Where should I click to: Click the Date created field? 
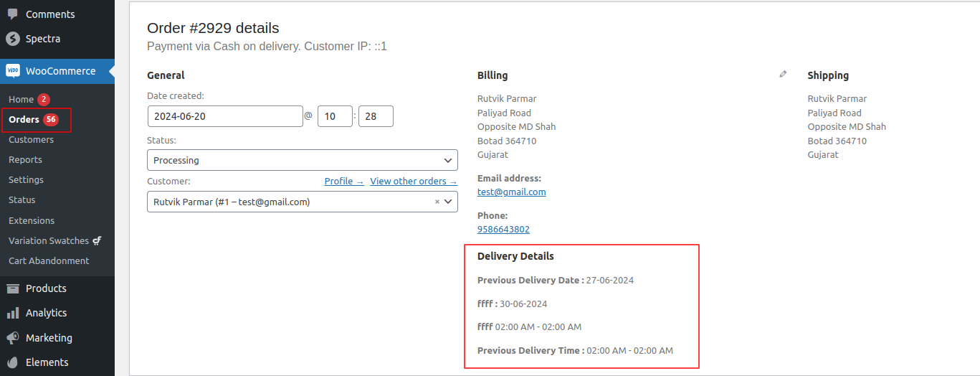pos(225,116)
